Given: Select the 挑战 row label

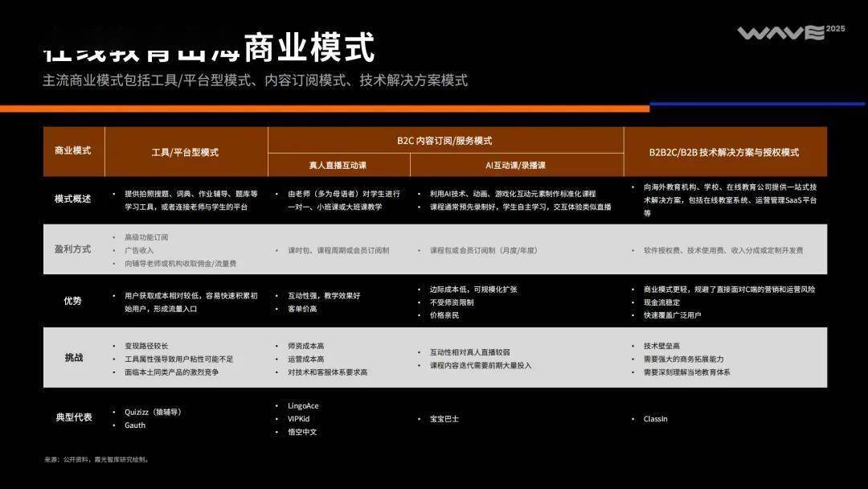Looking at the screenshot, I should point(73,358).
